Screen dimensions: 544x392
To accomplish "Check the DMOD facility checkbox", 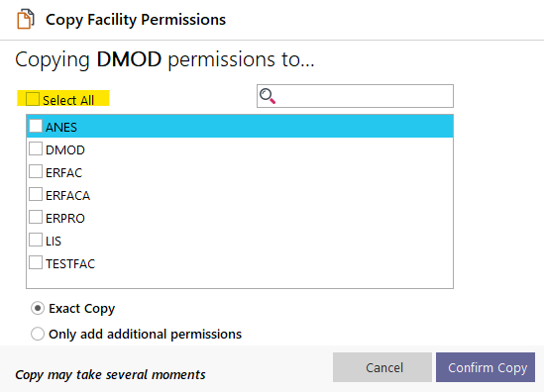I will click(36, 148).
